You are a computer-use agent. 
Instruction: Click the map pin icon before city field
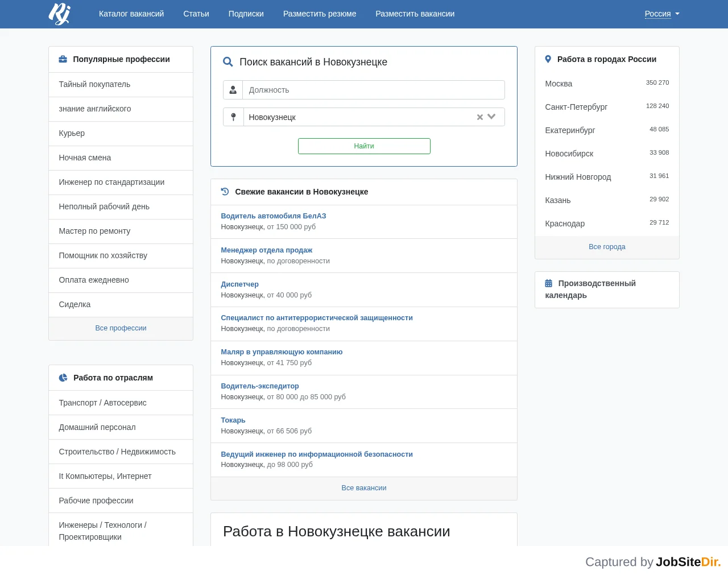[233, 117]
